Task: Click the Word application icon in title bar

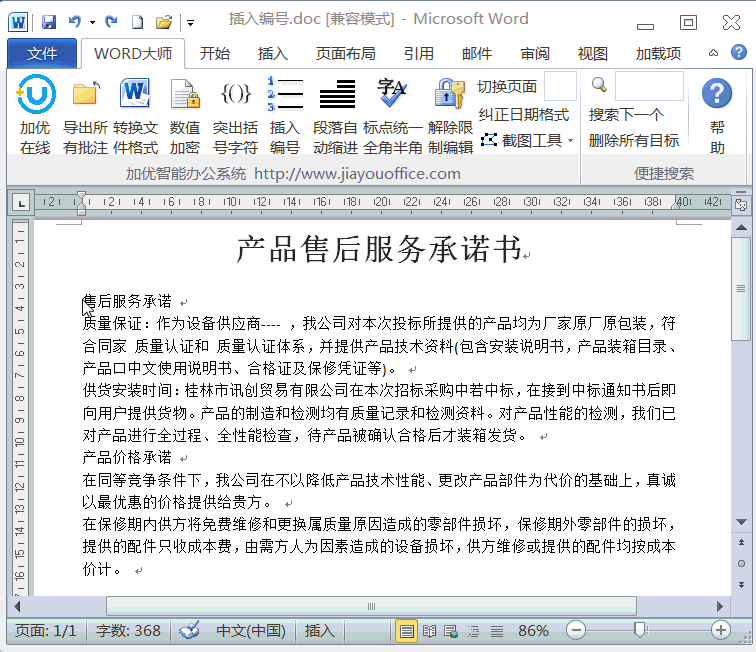Action: tap(18, 22)
